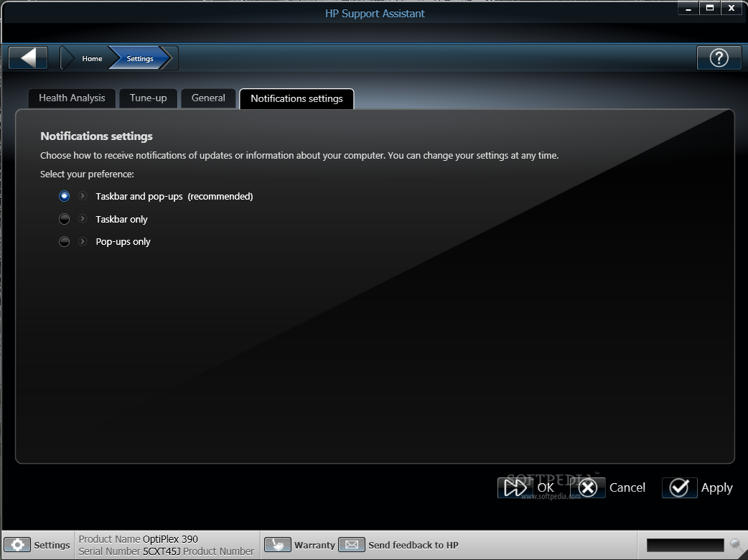The width and height of the screenshot is (748, 560).
Task: Click the back arrow button
Action: click(28, 58)
